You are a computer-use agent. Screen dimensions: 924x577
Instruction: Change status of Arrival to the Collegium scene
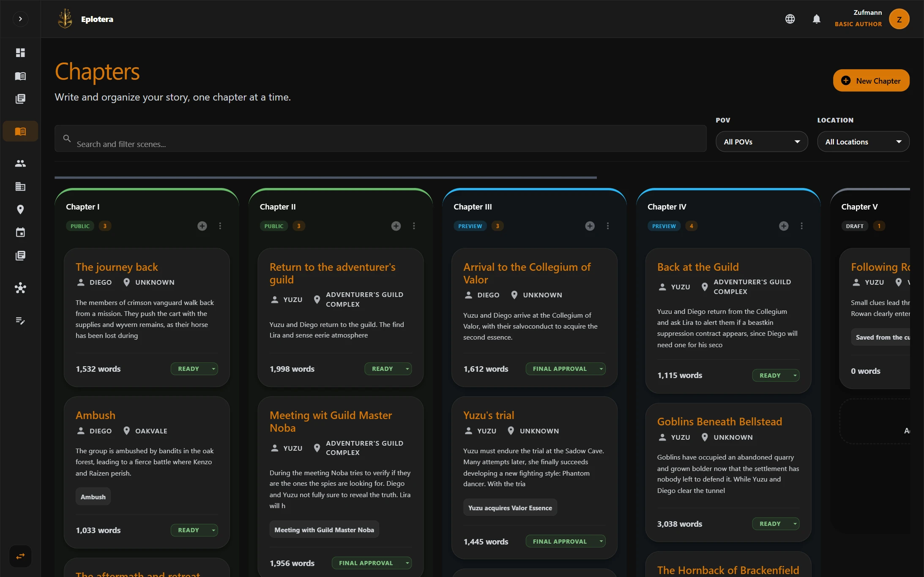[566, 369]
